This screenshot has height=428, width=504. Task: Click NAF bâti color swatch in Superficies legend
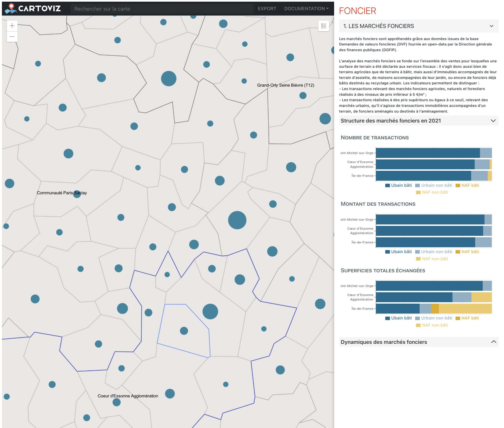[x=457, y=318]
